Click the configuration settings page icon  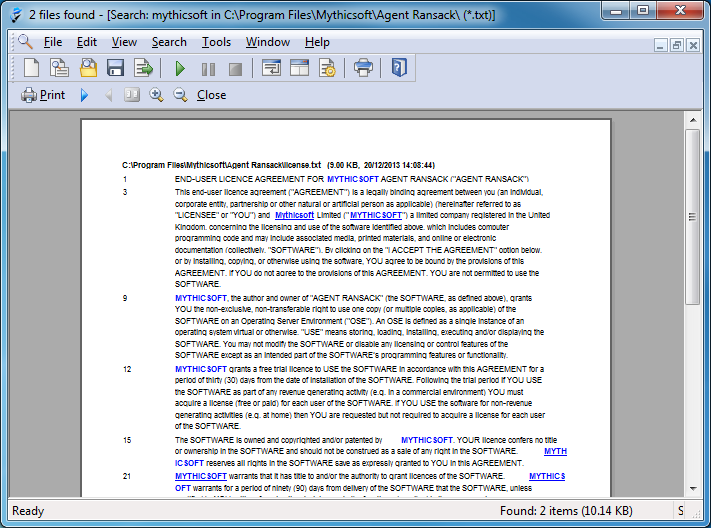pyautogui.click(x=327, y=68)
